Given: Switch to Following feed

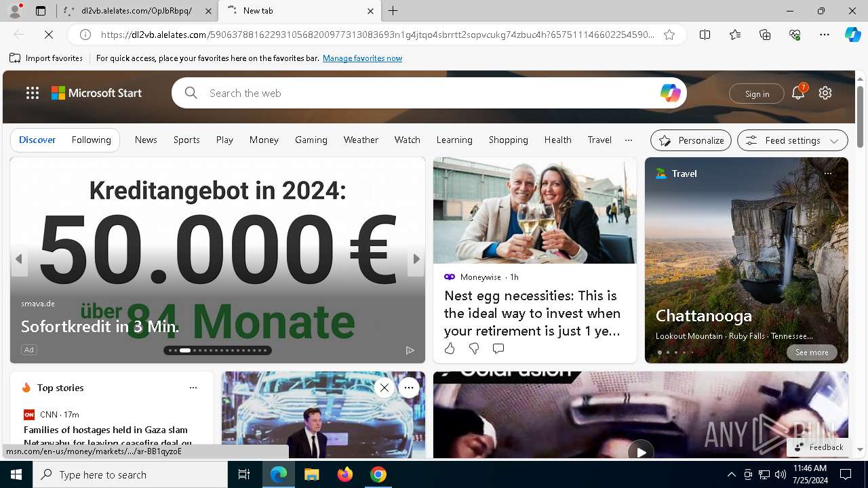Looking at the screenshot, I should point(92,140).
